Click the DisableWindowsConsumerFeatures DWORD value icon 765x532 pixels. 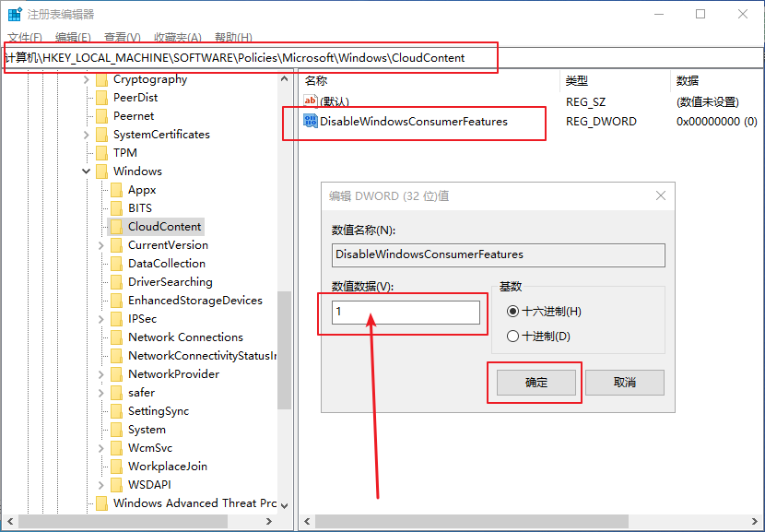coord(311,121)
